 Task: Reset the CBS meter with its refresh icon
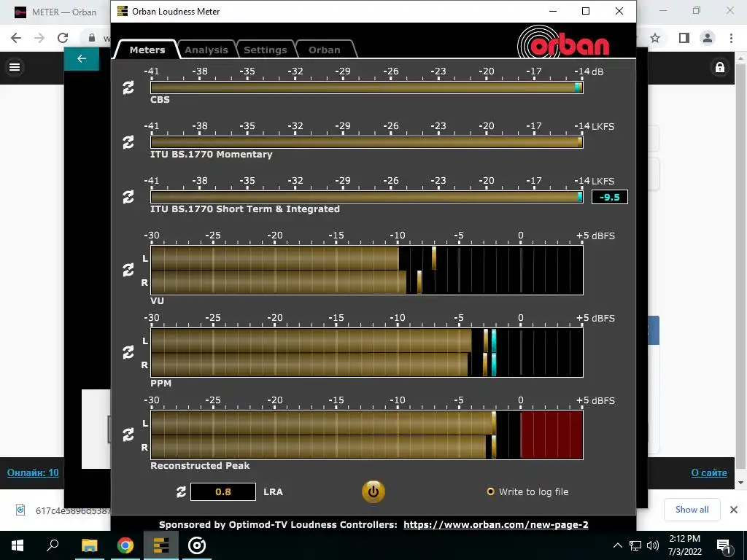(128, 87)
